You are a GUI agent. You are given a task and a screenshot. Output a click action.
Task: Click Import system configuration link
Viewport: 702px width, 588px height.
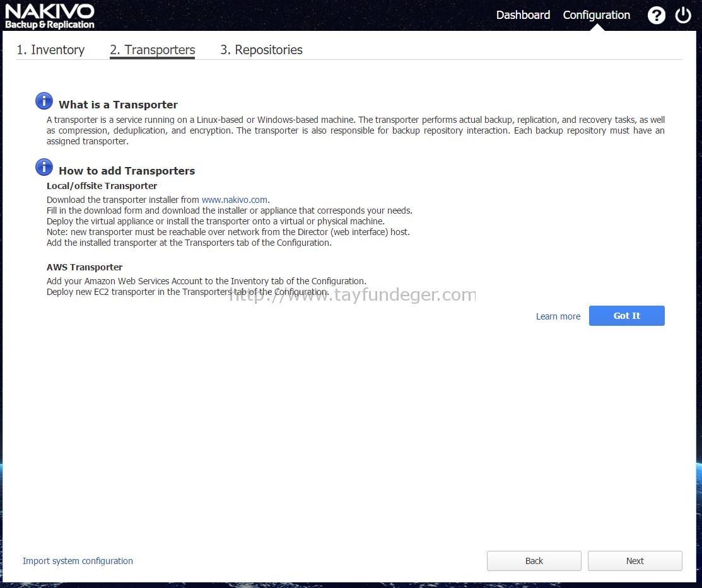click(78, 561)
